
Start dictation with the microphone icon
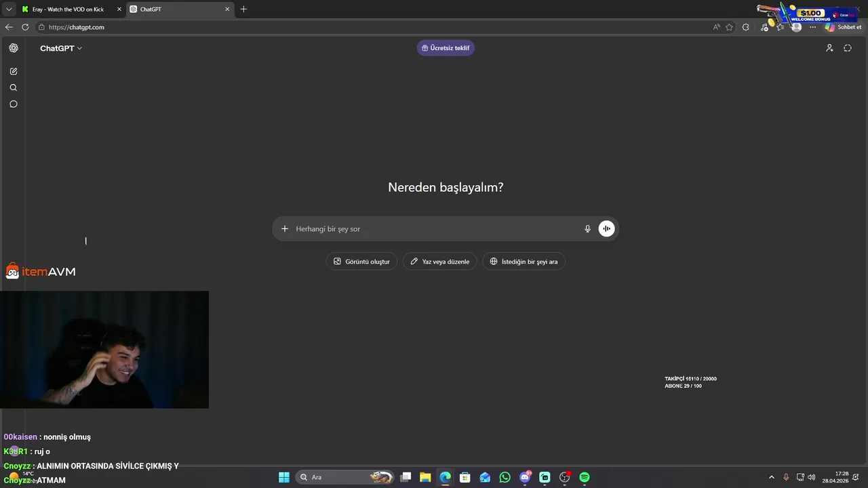[588, 229]
